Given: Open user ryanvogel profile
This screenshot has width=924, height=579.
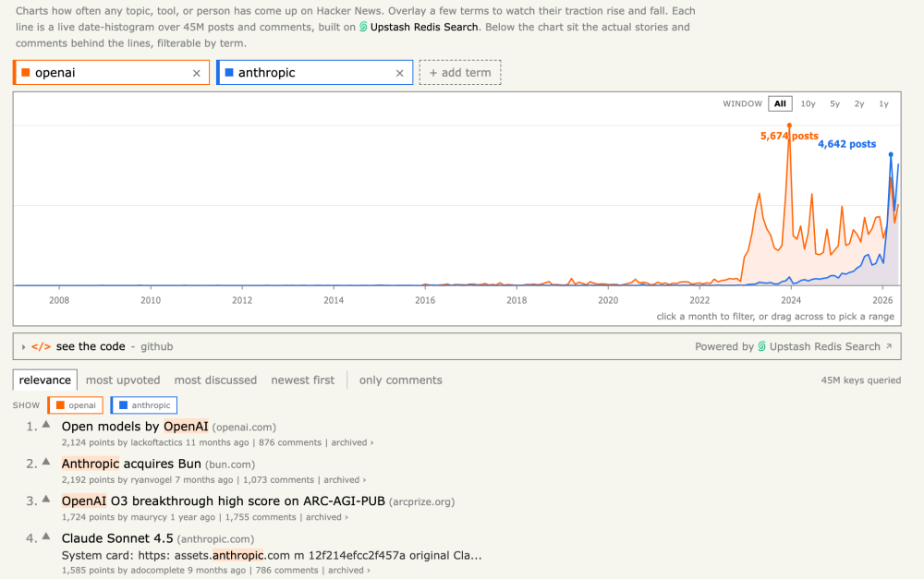Looking at the screenshot, I should [151, 480].
